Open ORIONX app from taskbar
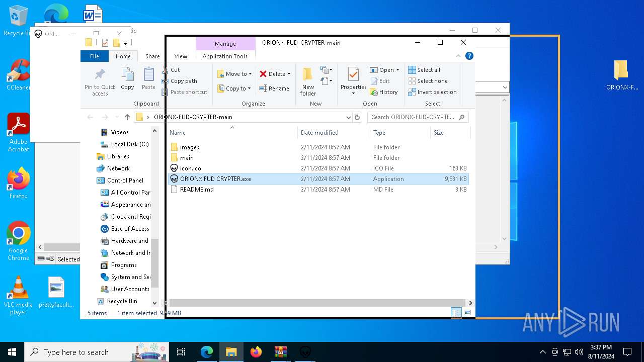Image resolution: width=644 pixels, height=362 pixels. [305, 352]
